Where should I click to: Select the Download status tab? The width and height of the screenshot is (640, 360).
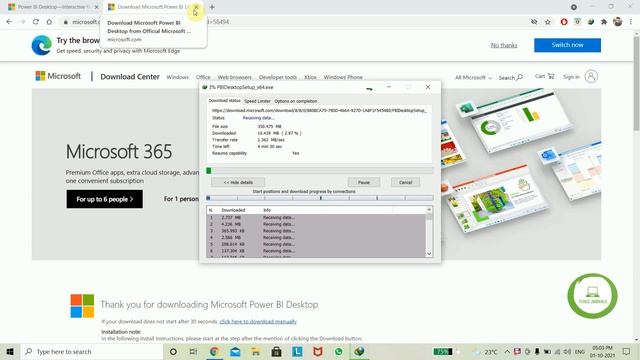point(224,100)
